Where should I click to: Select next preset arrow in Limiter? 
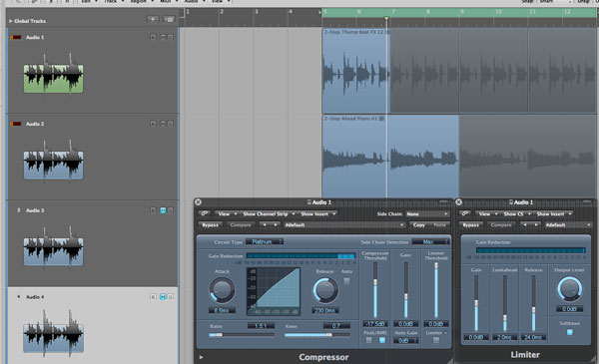point(535,224)
